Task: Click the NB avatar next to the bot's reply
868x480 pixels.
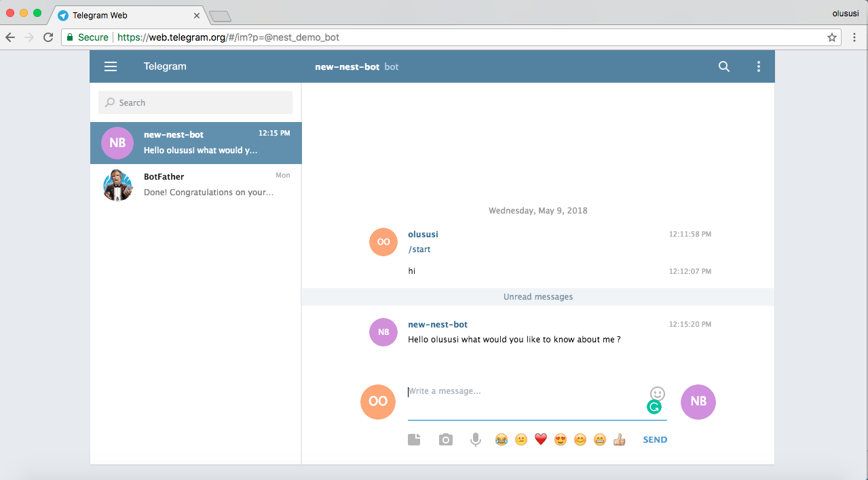Action: [x=383, y=332]
